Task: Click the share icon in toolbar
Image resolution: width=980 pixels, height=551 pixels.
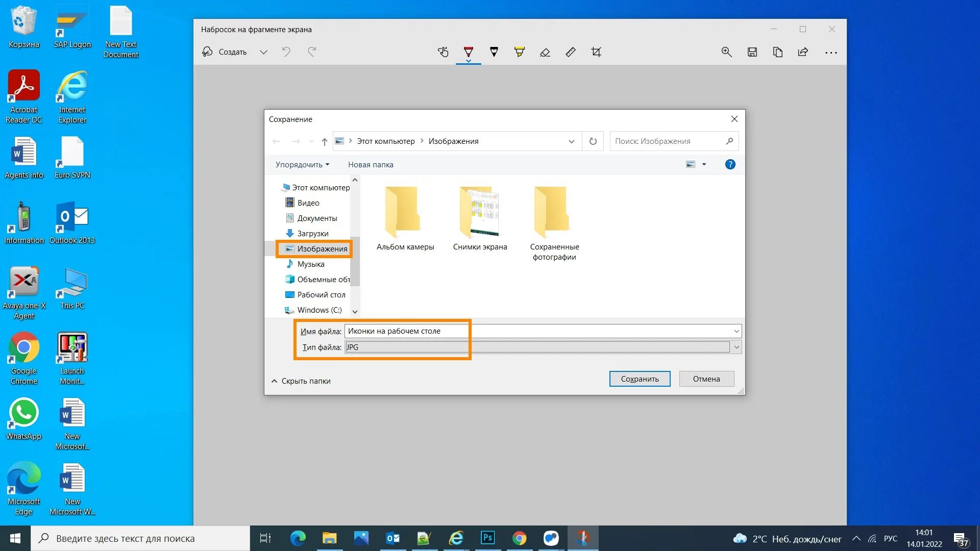Action: (803, 52)
